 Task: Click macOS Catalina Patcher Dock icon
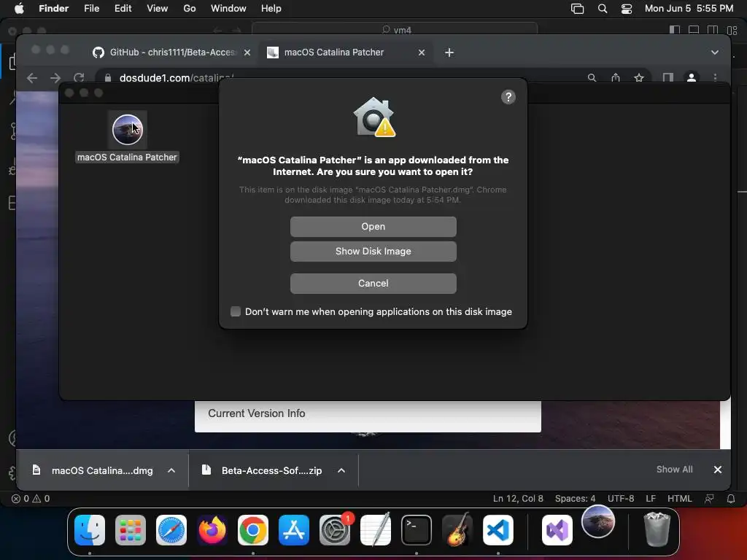point(598,521)
